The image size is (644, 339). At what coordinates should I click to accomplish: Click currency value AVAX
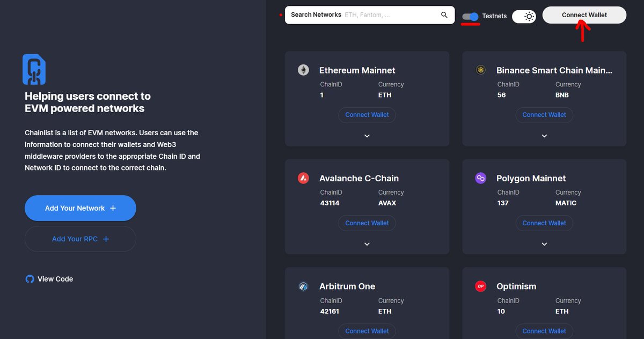387,203
